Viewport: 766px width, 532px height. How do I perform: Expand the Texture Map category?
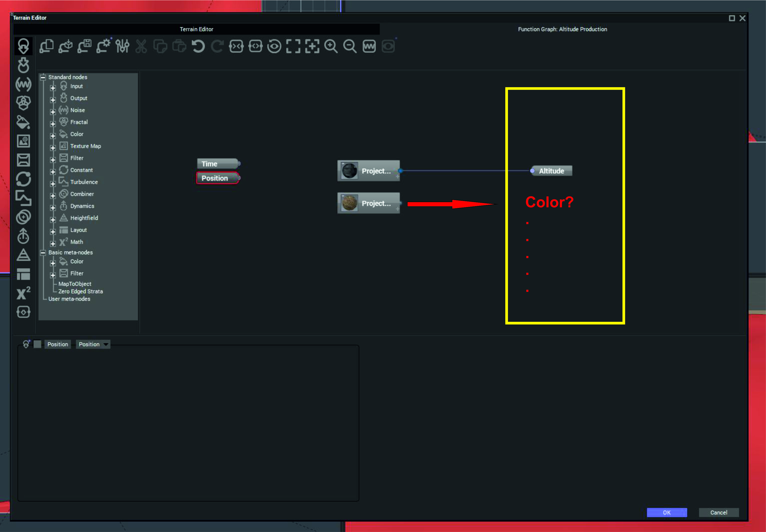[53, 148]
